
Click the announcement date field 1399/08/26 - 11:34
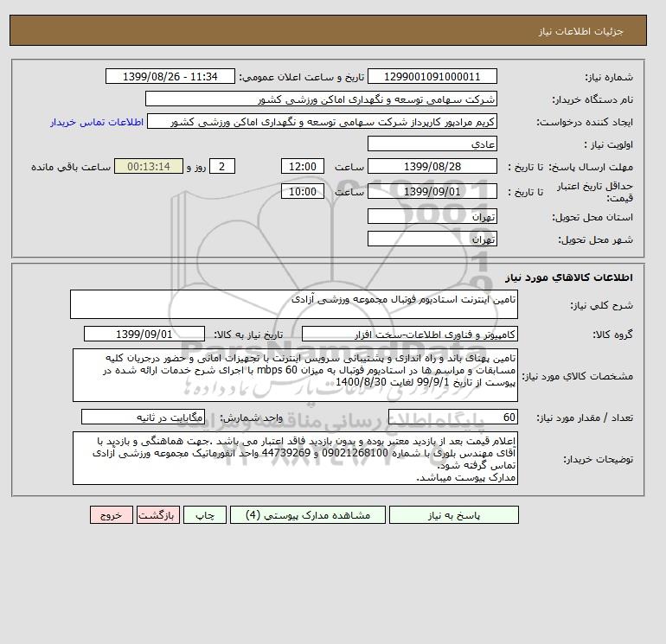170,76
